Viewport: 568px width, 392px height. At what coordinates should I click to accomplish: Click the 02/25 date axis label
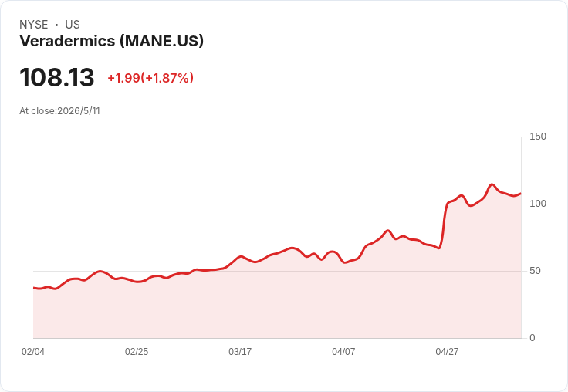(x=137, y=352)
